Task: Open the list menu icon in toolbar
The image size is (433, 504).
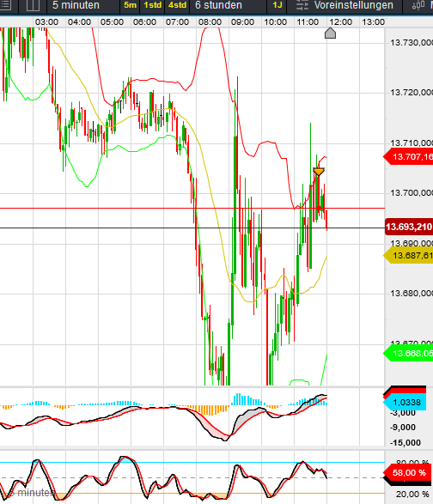Action: point(5,5)
